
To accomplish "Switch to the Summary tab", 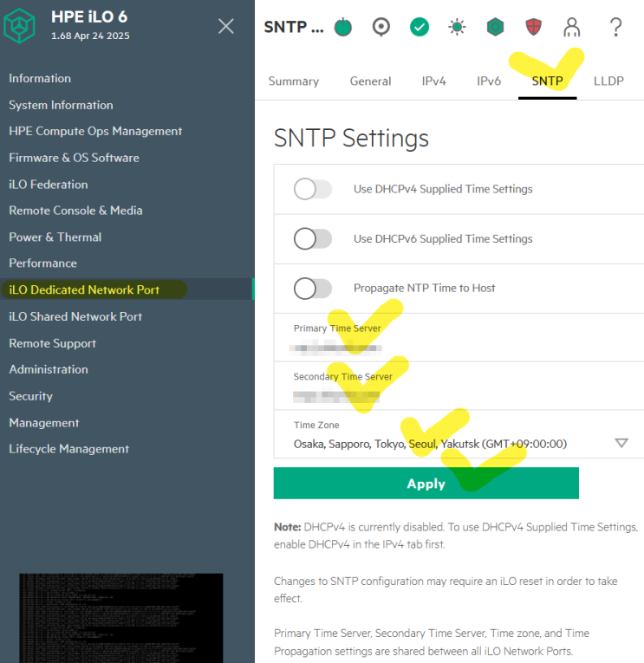I will click(294, 81).
